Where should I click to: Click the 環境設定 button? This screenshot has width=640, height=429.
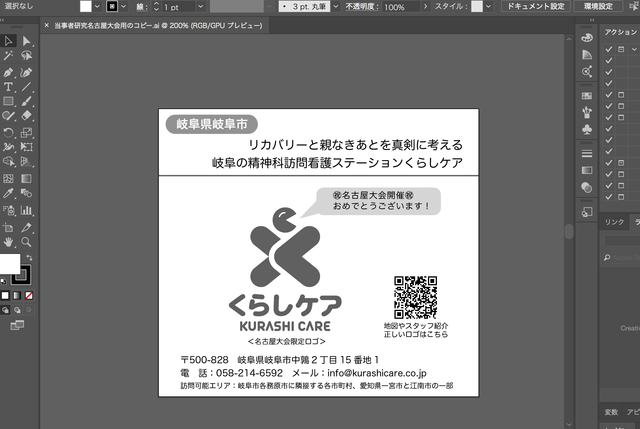[598, 6]
